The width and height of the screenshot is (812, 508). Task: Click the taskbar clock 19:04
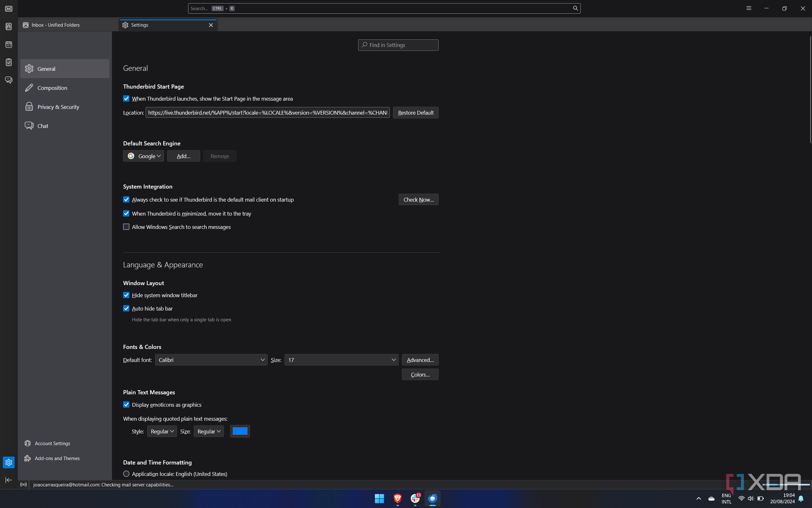click(782, 498)
